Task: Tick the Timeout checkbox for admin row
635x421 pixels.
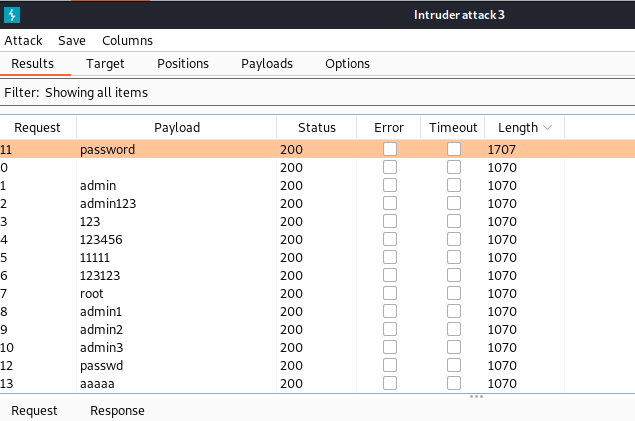Action: pos(454,185)
